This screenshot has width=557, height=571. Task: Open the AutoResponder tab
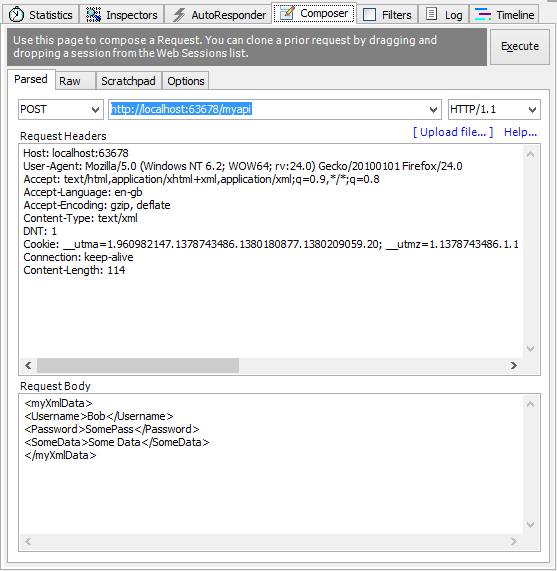pos(218,15)
